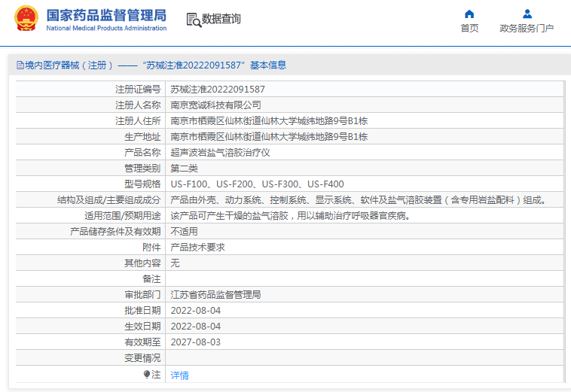Select model specs US-F100、US-F200 value
The image size is (571, 392).
(x=257, y=184)
